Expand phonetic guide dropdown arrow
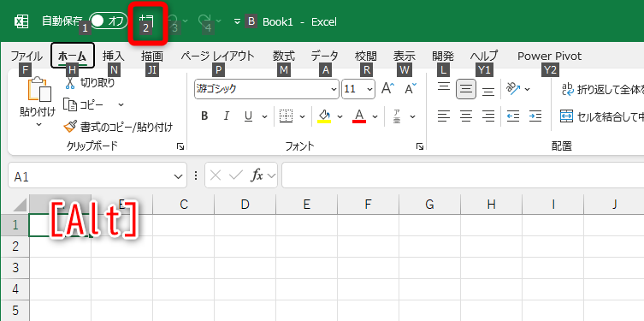644x321 pixels. pos(413,116)
